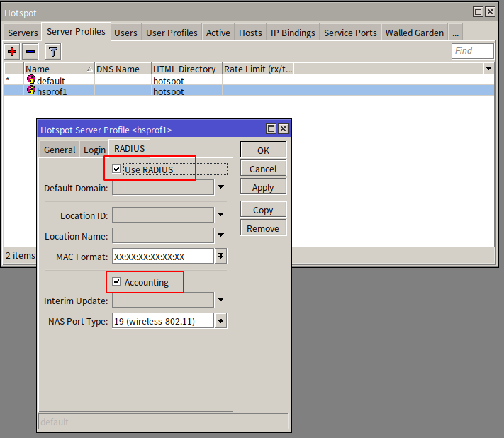Open the NAS Port Type dropdown
Screen dimensions: 504x438
(220, 321)
